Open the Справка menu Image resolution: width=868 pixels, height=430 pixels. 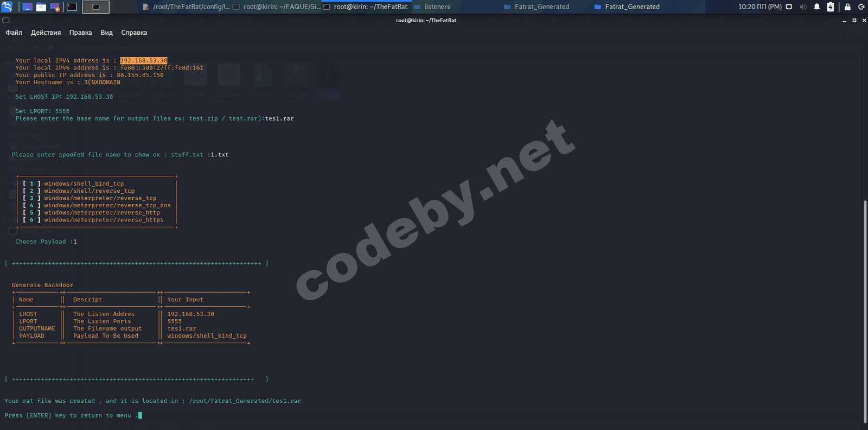pyautogui.click(x=134, y=33)
